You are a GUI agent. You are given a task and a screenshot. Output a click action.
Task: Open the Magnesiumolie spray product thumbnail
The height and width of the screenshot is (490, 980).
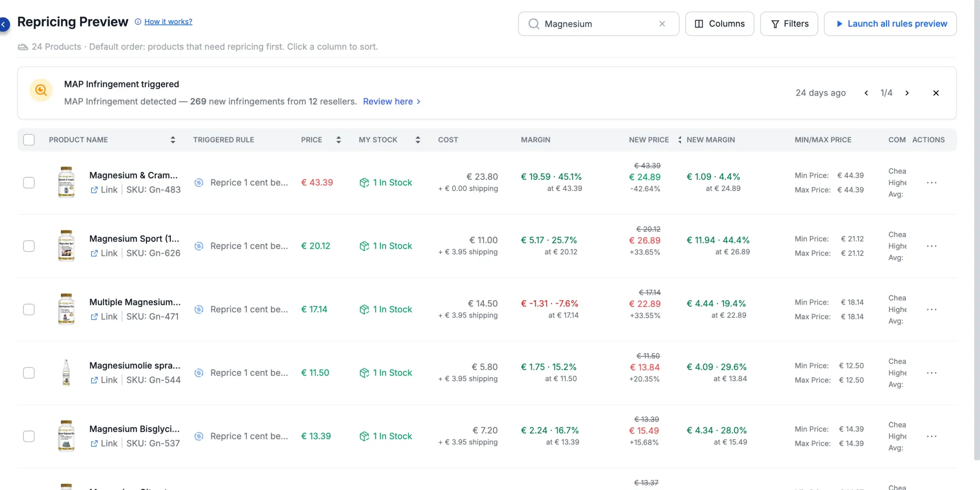[66, 372]
